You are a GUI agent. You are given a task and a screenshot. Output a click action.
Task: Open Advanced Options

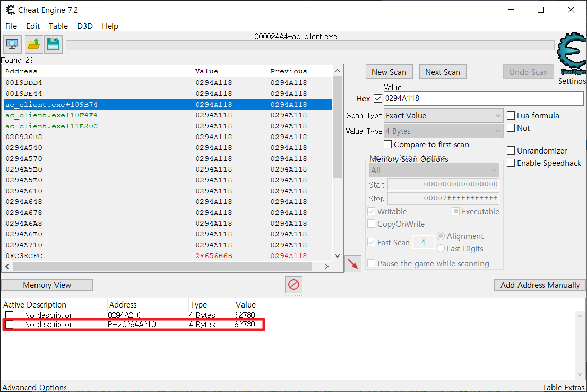point(34,387)
